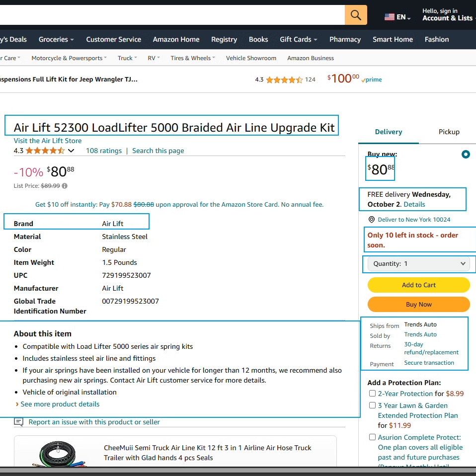Screen dimensions: 476x476
Task: Click the Buy Now button
Action: 419,305
